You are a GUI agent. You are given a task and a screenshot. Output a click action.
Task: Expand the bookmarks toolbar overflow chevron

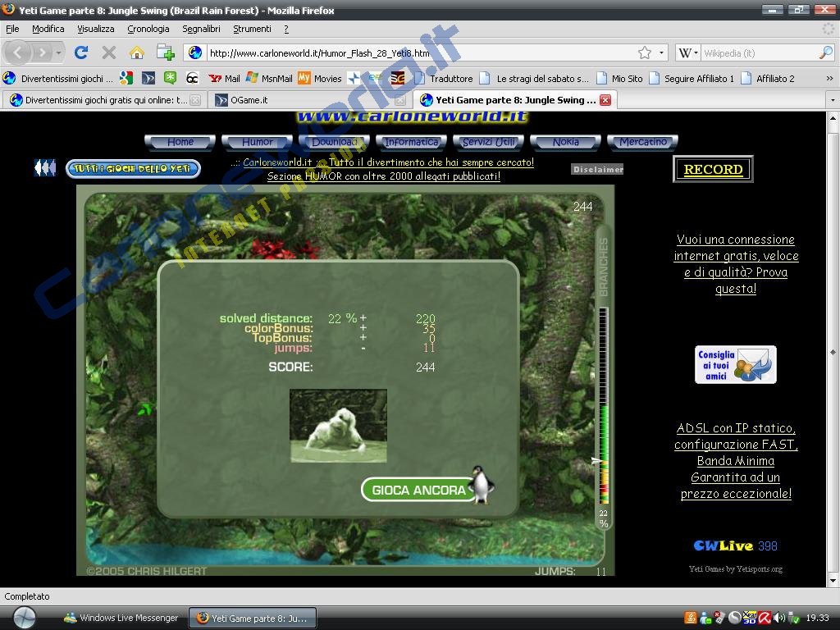point(829,78)
